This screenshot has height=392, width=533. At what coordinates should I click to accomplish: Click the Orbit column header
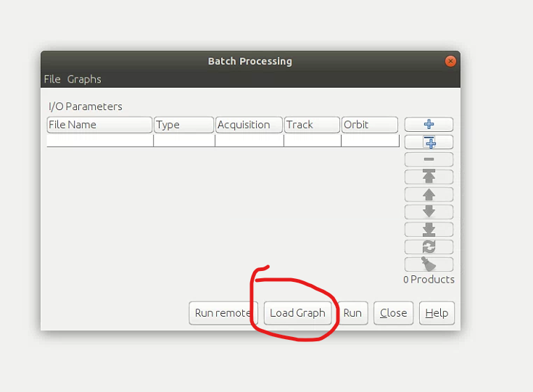pos(370,125)
